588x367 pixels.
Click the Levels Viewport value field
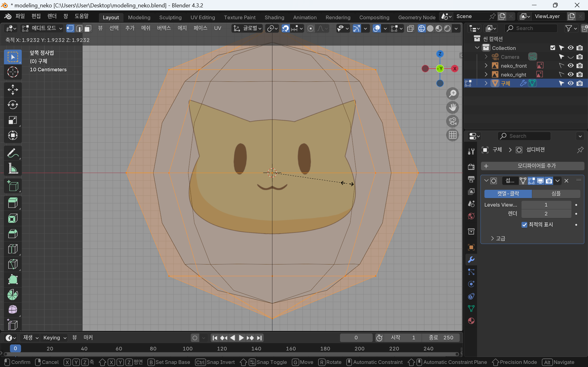tap(546, 205)
